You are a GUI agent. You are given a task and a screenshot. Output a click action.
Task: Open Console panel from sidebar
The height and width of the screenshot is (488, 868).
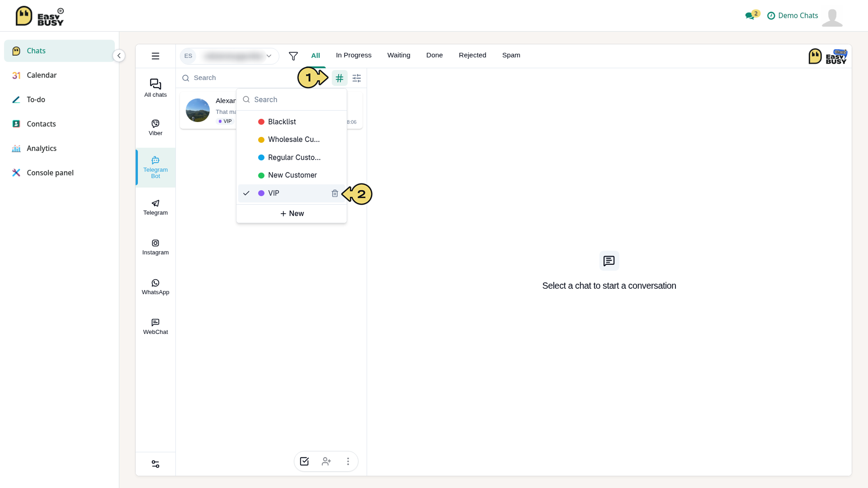pyautogui.click(x=59, y=173)
